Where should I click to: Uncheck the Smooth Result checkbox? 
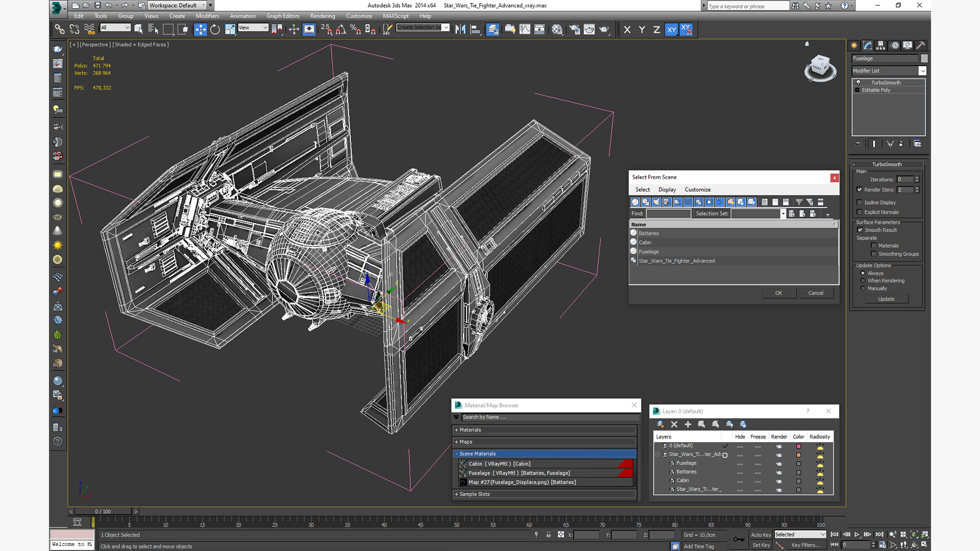pyautogui.click(x=860, y=230)
